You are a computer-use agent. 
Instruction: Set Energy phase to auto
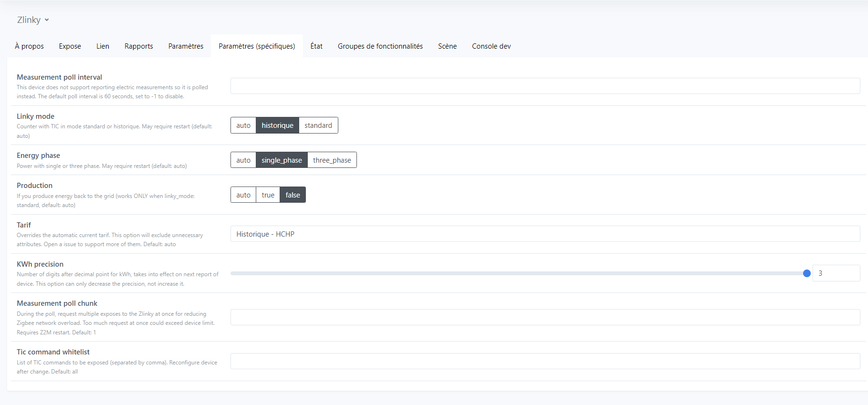coord(243,160)
